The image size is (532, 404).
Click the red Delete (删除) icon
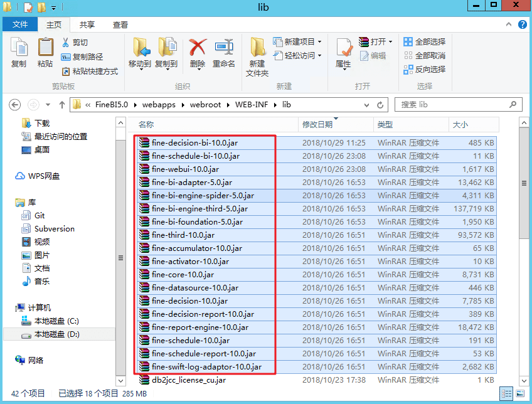click(x=198, y=47)
